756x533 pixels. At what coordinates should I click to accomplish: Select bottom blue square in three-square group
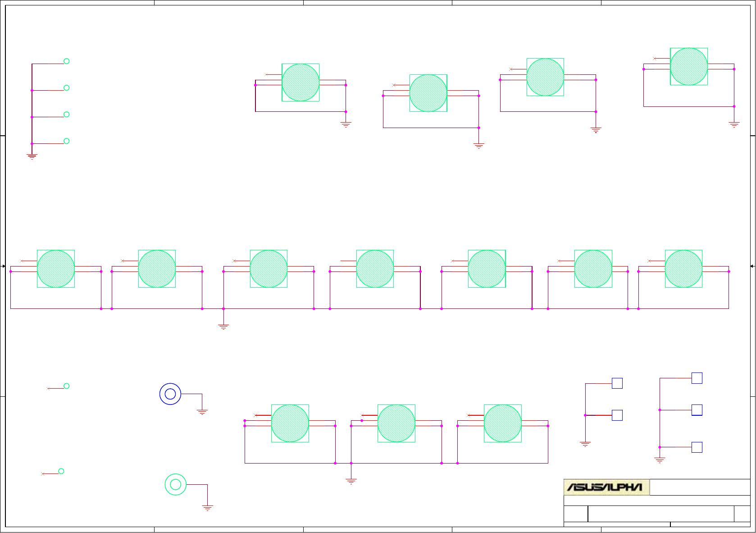tap(697, 447)
